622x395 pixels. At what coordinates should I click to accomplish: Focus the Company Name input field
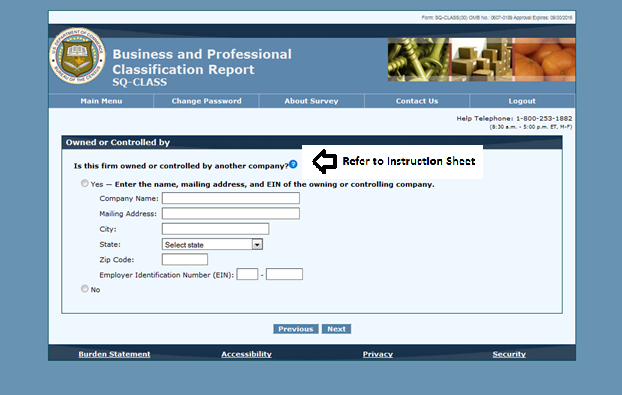click(231, 198)
